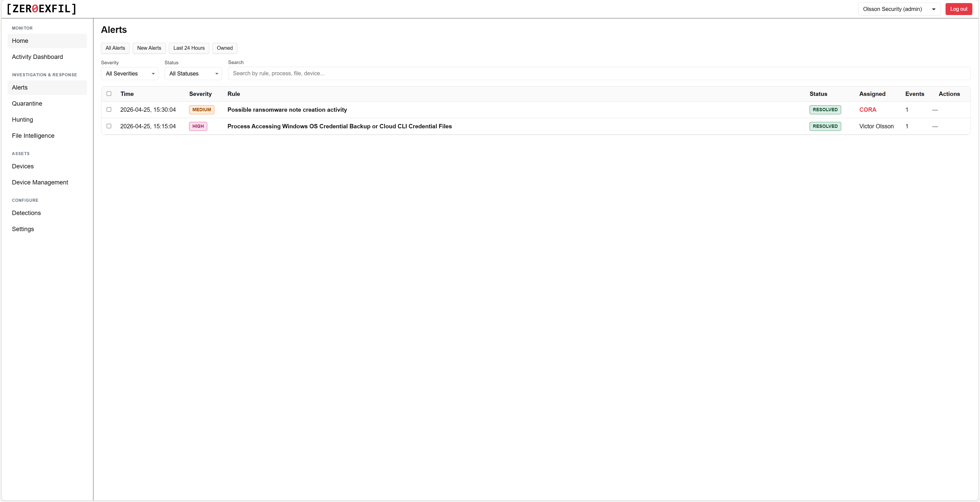Check the select-all alerts checkbox

109,94
